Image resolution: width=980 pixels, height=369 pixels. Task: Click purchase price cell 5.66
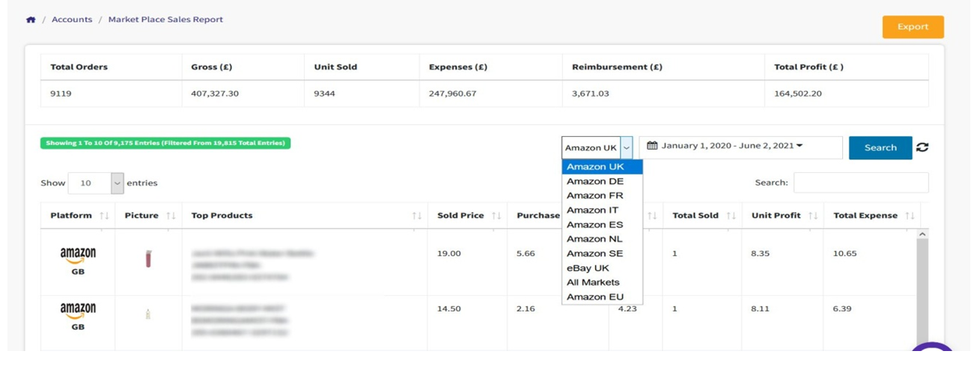pyautogui.click(x=526, y=254)
